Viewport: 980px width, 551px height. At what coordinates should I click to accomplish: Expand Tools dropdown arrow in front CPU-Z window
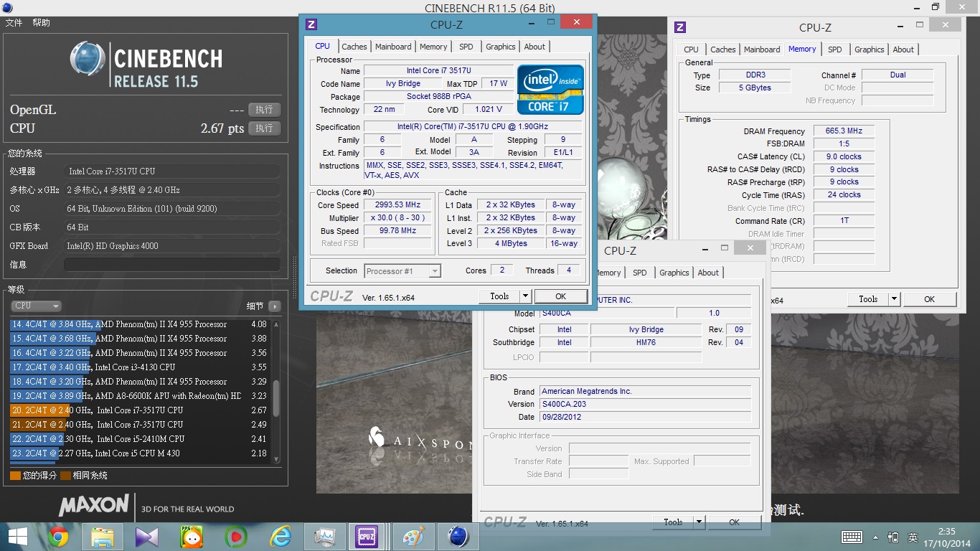[525, 296]
